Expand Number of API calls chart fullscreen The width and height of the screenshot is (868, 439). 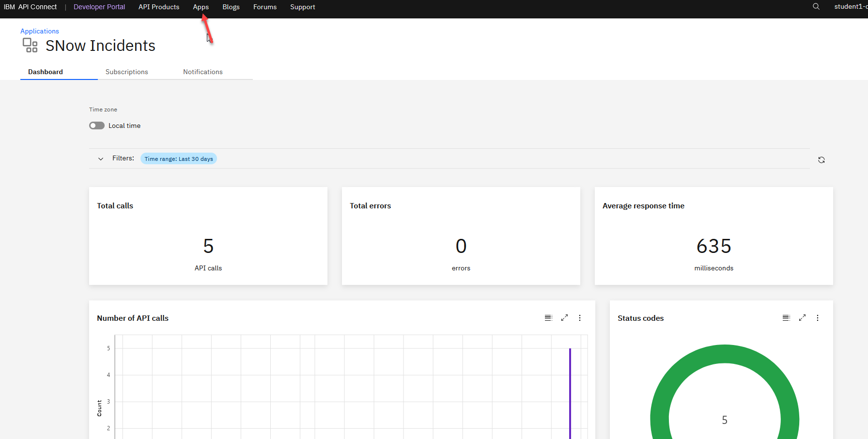[x=564, y=318]
